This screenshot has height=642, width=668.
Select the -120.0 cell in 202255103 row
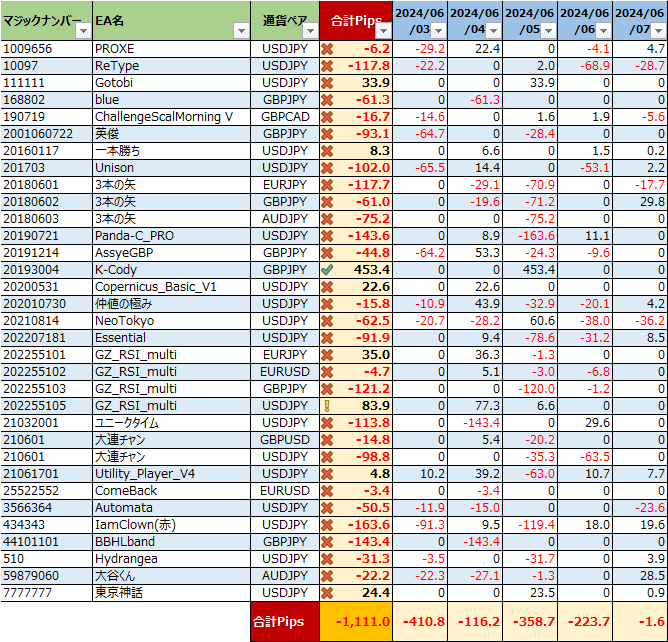click(530, 389)
